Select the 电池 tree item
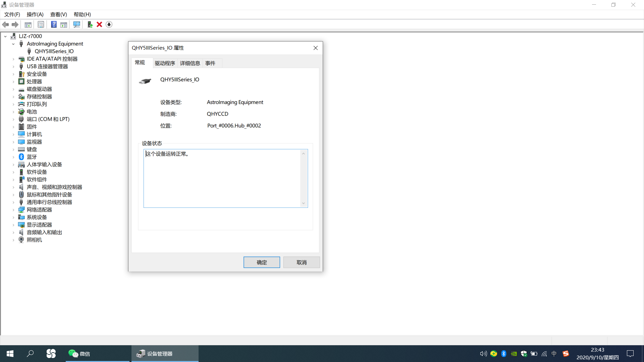 point(32,112)
